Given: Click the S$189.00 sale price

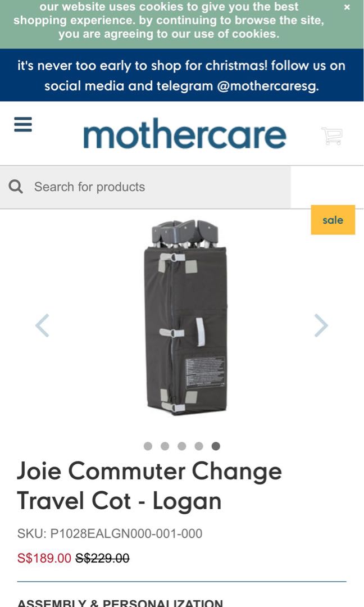Looking at the screenshot, I should [x=44, y=558].
